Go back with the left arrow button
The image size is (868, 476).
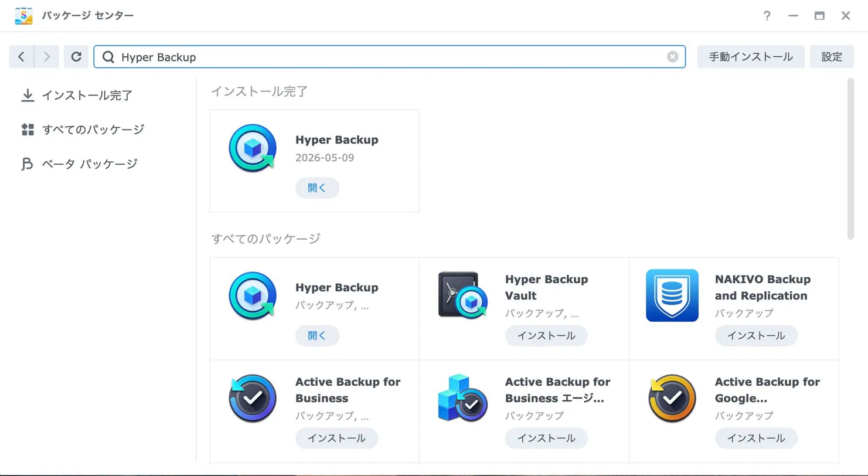pos(22,57)
